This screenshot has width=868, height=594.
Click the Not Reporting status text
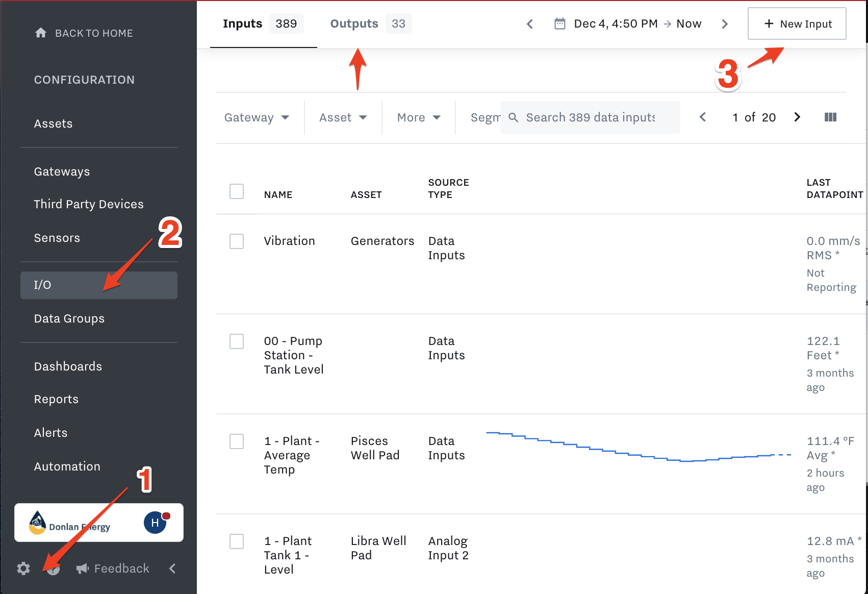point(831,280)
